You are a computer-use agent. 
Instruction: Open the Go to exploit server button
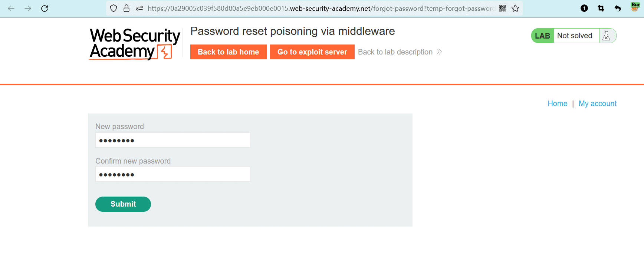click(x=312, y=52)
